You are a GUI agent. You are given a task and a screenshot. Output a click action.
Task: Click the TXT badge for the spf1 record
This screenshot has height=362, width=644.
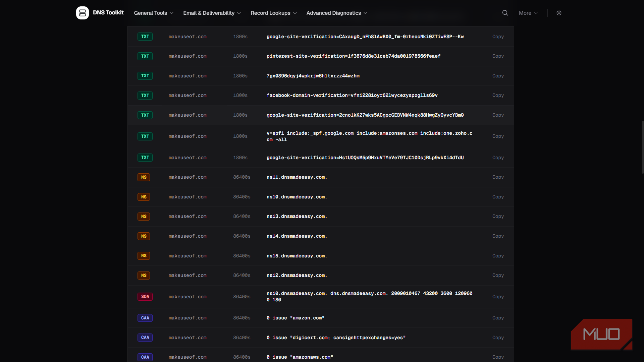pos(145,136)
